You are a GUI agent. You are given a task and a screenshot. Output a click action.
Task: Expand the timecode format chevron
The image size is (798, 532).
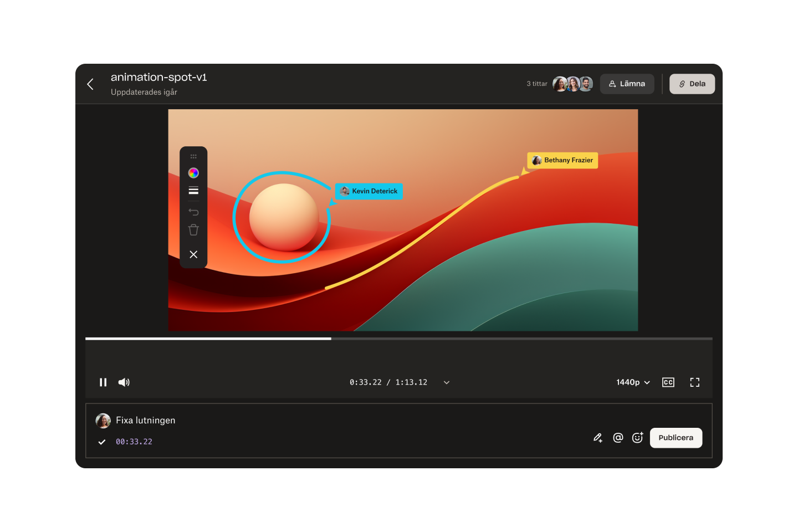point(447,382)
